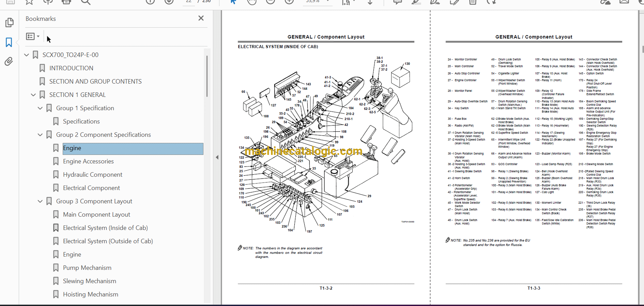Viewport: 644px width, 306px height.
Task: Click the print icon in toolbar
Action: 66,2
